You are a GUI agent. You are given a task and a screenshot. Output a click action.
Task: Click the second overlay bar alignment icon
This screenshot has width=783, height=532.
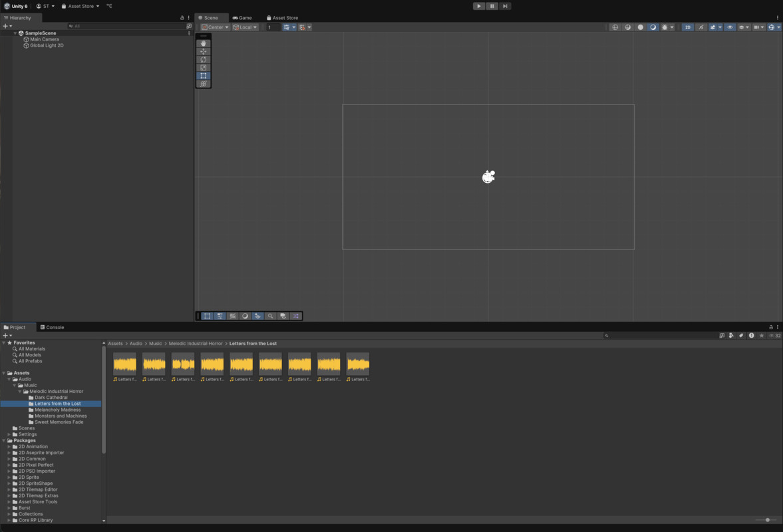tap(220, 316)
